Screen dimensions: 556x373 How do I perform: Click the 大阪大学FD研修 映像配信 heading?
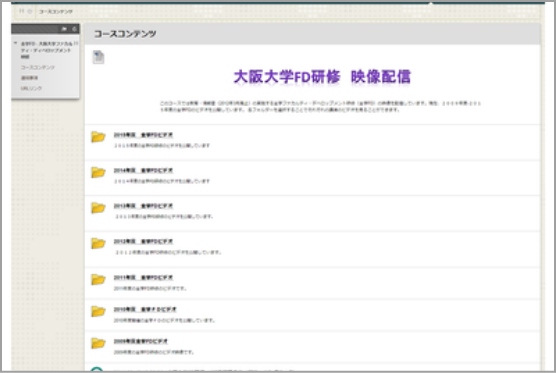(322, 77)
